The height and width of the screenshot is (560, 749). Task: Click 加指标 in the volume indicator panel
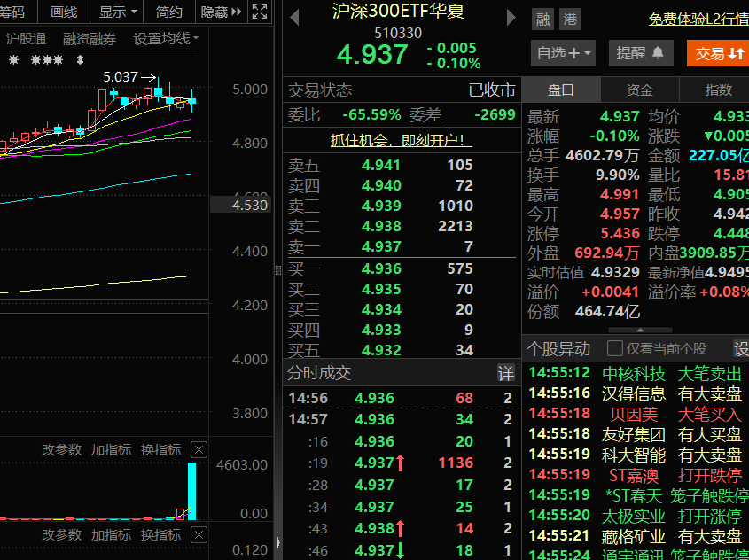pos(112,450)
